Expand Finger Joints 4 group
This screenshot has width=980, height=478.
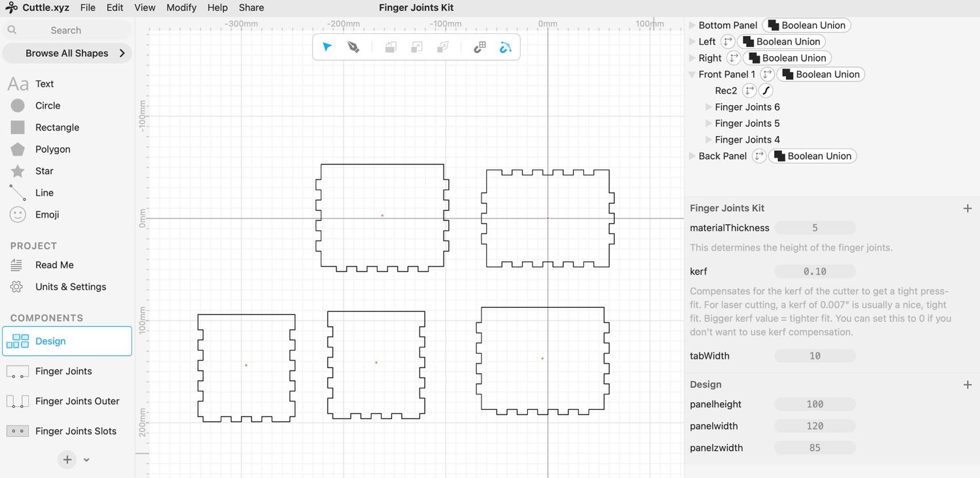pyautogui.click(x=708, y=139)
